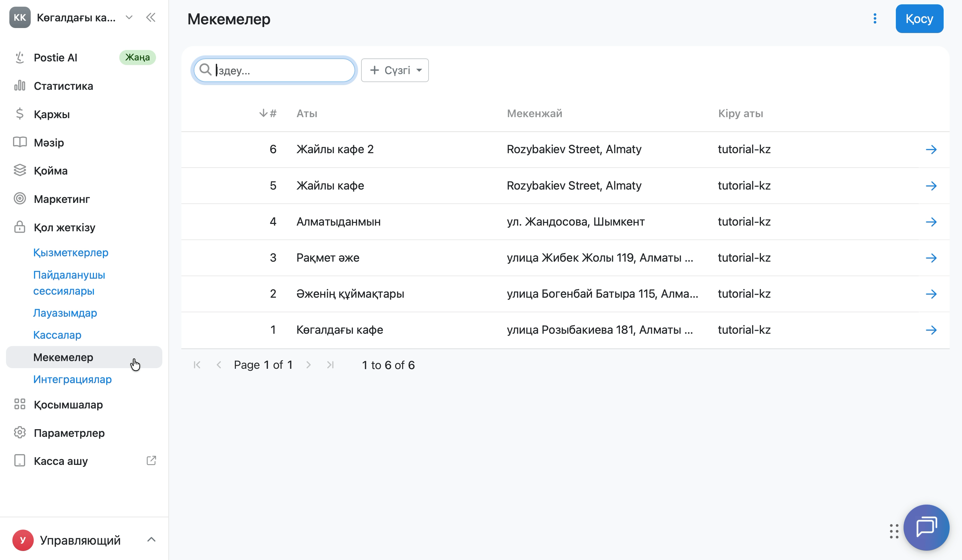Screen dimensions: 962x560
Task: Go to first page pagination button
Action: [x=197, y=365]
